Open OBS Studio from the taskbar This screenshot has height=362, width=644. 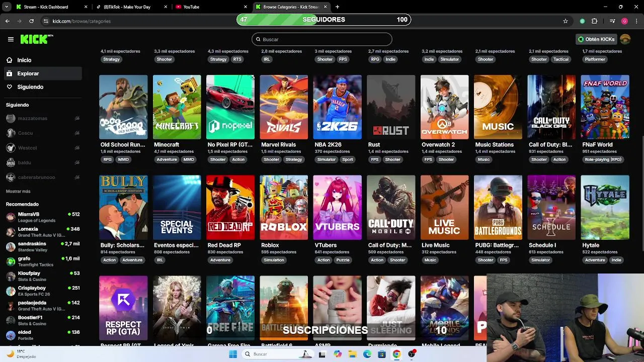[x=412, y=354]
